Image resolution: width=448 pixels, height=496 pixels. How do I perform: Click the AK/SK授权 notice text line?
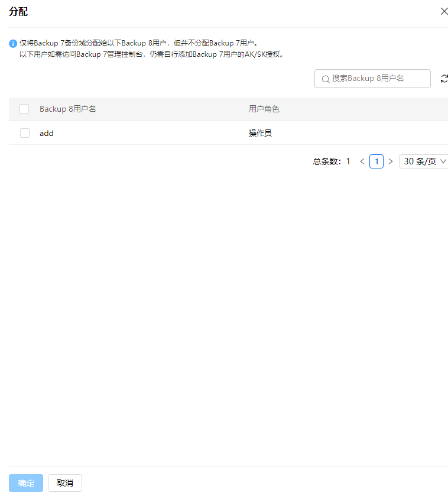click(x=152, y=54)
